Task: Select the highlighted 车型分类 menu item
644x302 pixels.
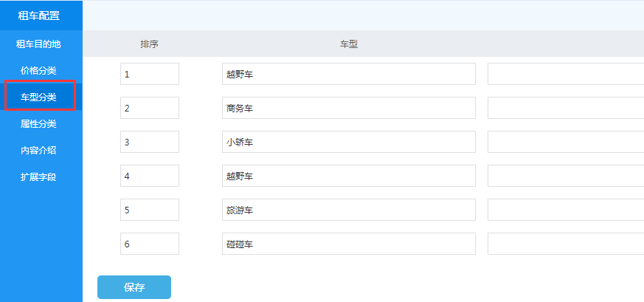Action: 38,97
